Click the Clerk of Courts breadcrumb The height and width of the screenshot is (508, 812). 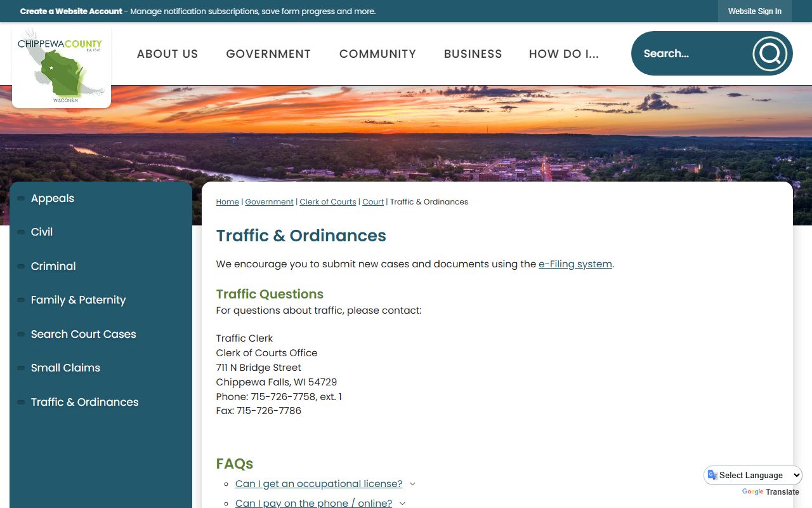click(328, 202)
